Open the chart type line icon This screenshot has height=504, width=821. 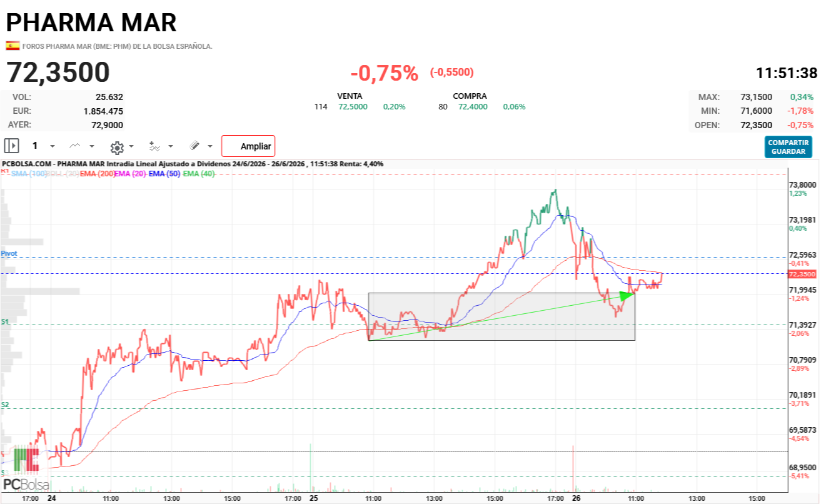point(75,146)
